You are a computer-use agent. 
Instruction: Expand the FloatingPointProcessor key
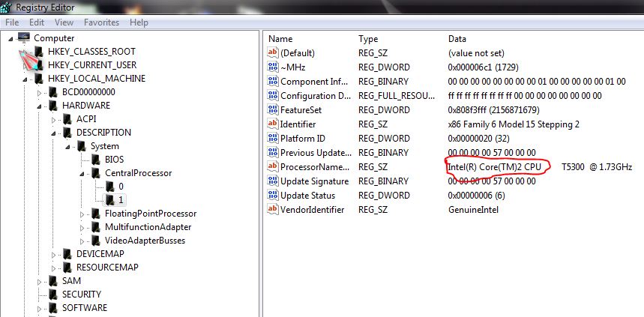pyautogui.click(x=82, y=214)
